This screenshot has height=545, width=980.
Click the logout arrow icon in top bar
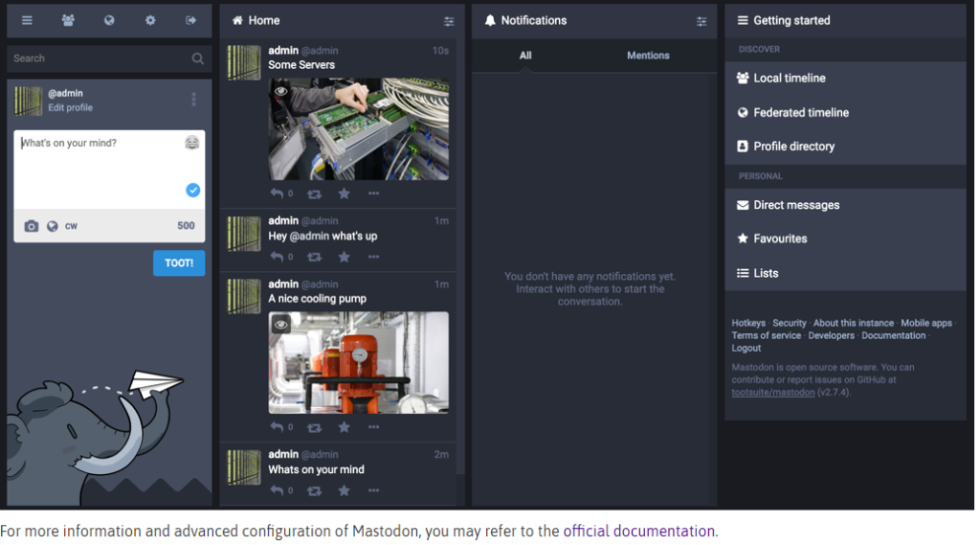point(190,20)
